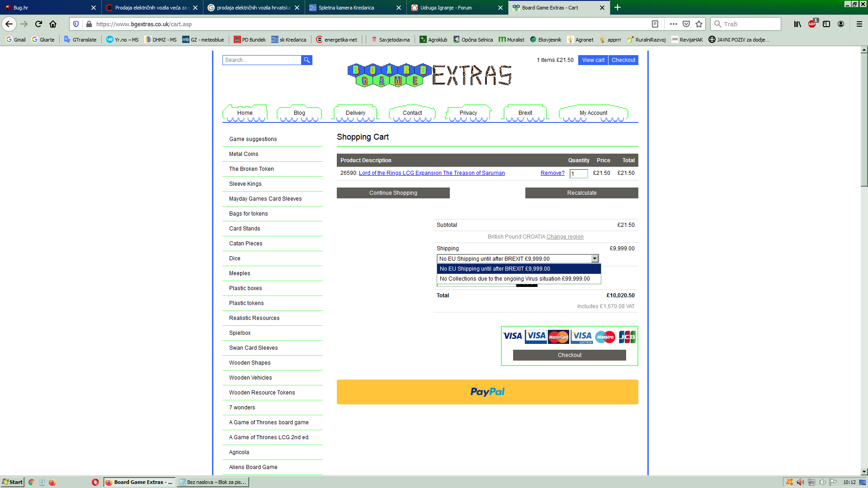Image resolution: width=868 pixels, height=488 pixels.
Task: Open GTranslate bookmark
Action: coord(80,40)
